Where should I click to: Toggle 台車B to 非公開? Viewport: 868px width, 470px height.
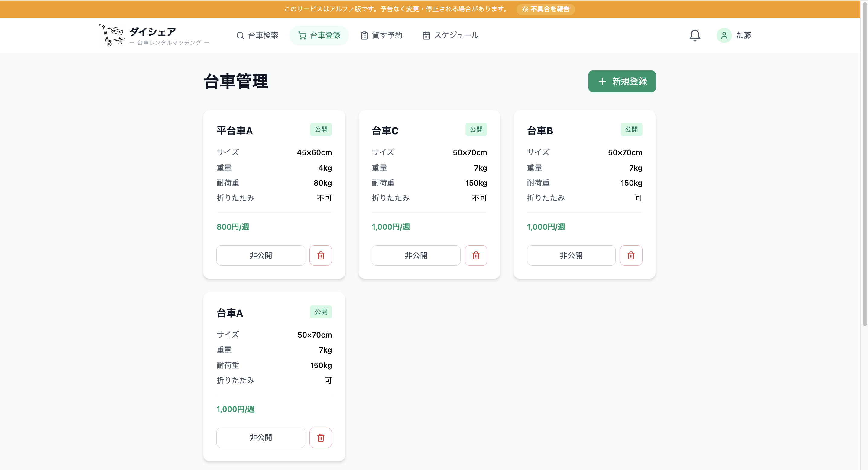click(571, 255)
